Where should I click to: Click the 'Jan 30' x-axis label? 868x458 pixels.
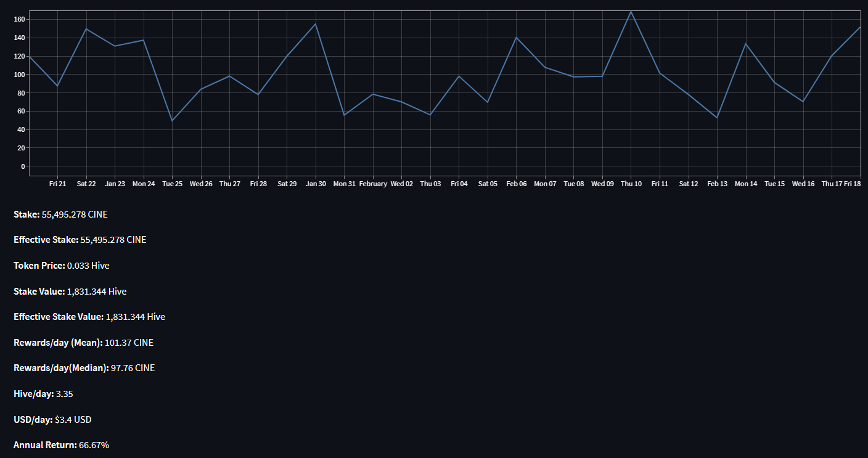316,184
